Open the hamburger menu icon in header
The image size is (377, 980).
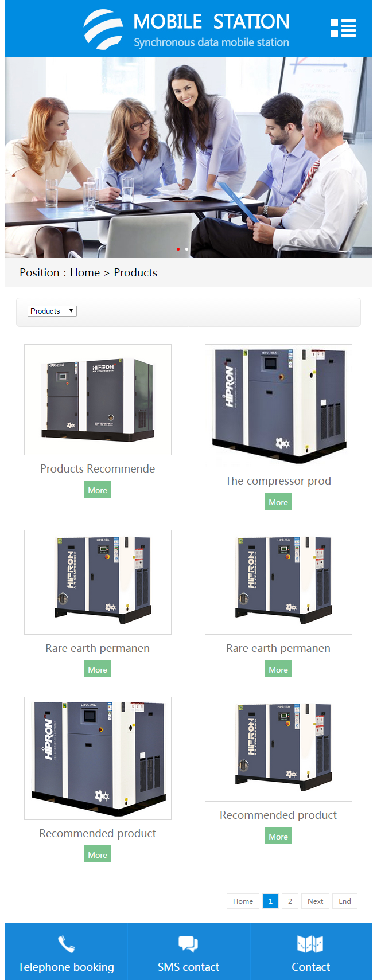coord(343,28)
